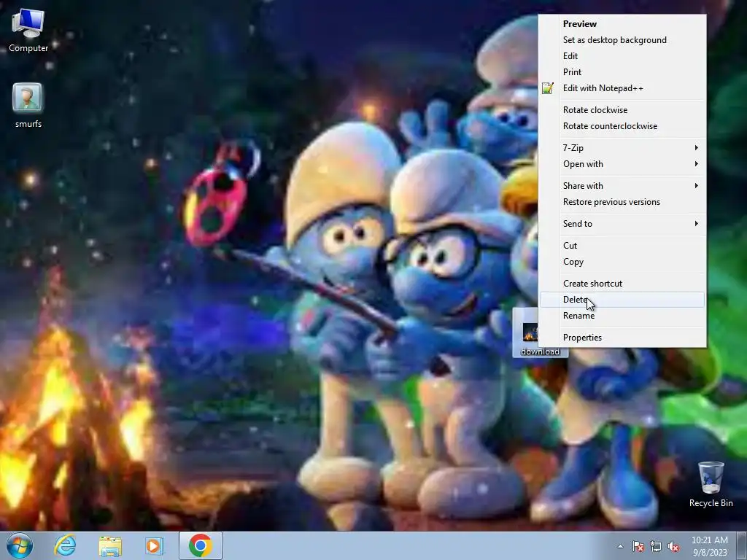Choose Rotate clockwise
This screenshot has height=560, width=747.
coord(622,110)
